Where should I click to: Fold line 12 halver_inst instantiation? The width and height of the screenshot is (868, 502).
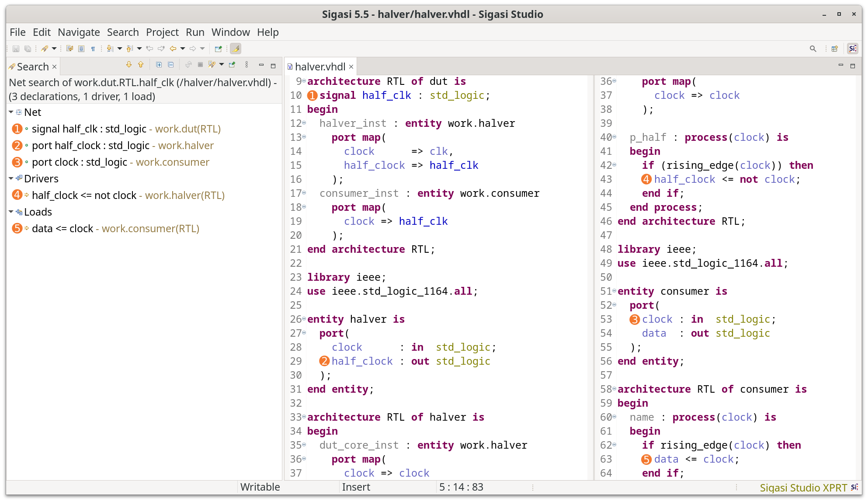pos(304,123)
